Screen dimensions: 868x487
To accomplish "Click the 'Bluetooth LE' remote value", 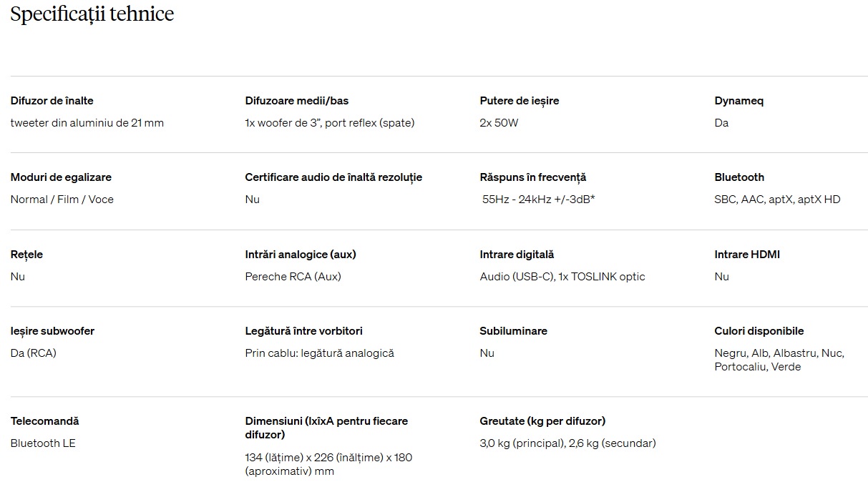I will point(43,443).
